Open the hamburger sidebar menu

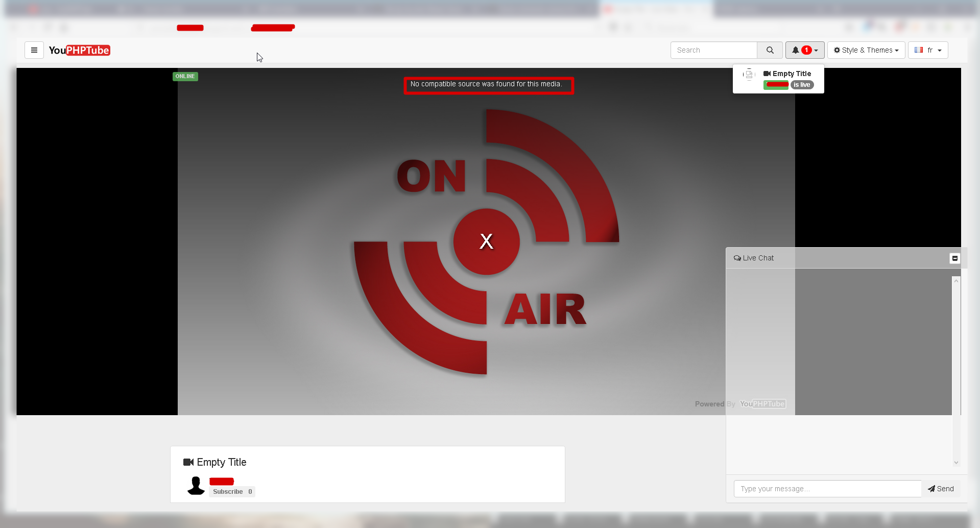[x=34, y=50]
